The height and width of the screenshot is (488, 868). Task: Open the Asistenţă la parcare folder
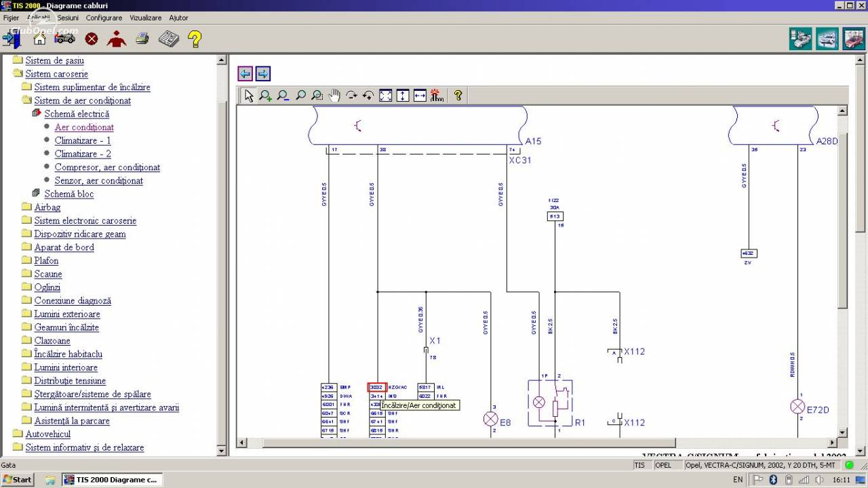click(x=72, y=421)
